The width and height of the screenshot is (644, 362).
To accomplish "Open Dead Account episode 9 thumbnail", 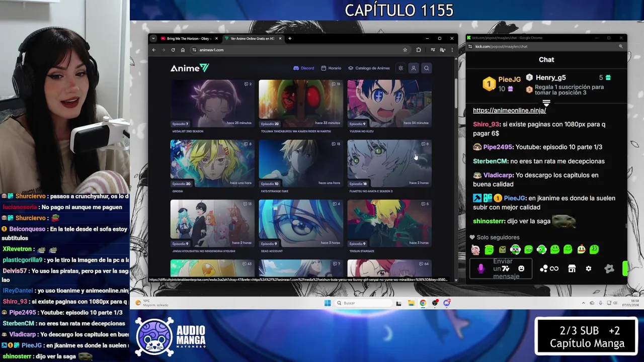I will point(301,223).
